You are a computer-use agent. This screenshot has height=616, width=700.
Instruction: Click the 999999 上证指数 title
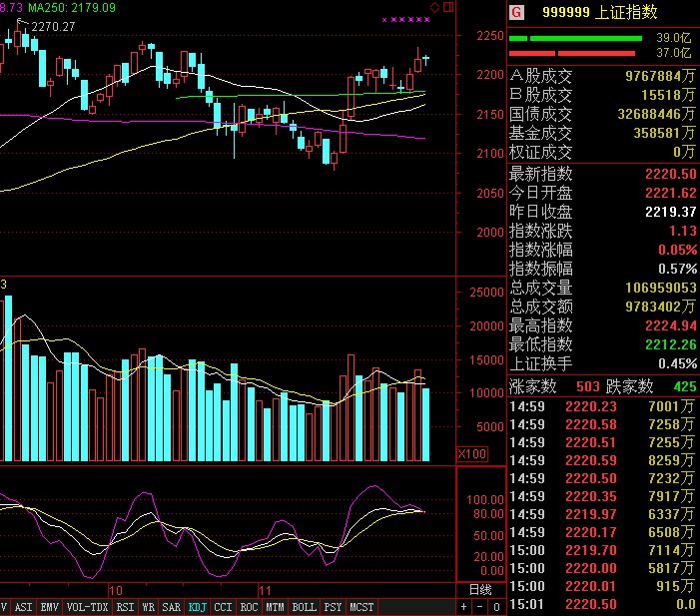(x=600, y=12)
